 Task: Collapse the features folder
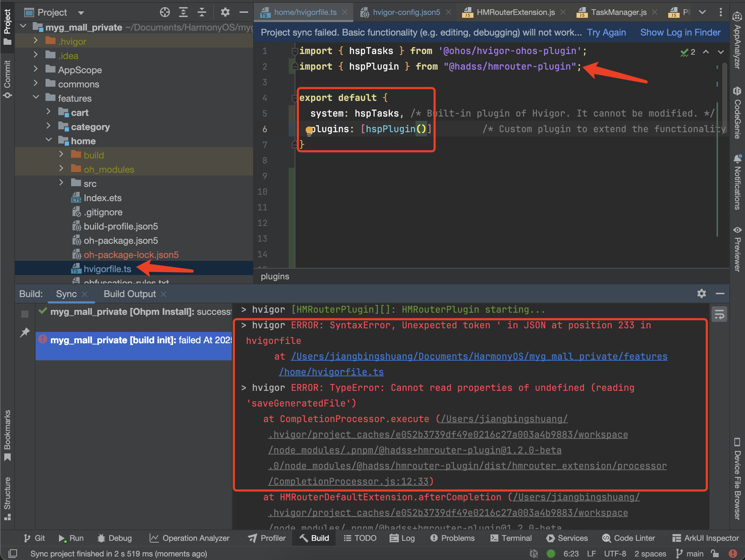pyautogui.click(x=36, y=97)
